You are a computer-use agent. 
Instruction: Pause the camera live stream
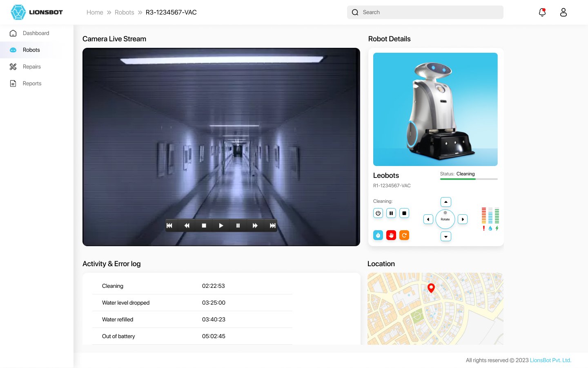(238, 225)
